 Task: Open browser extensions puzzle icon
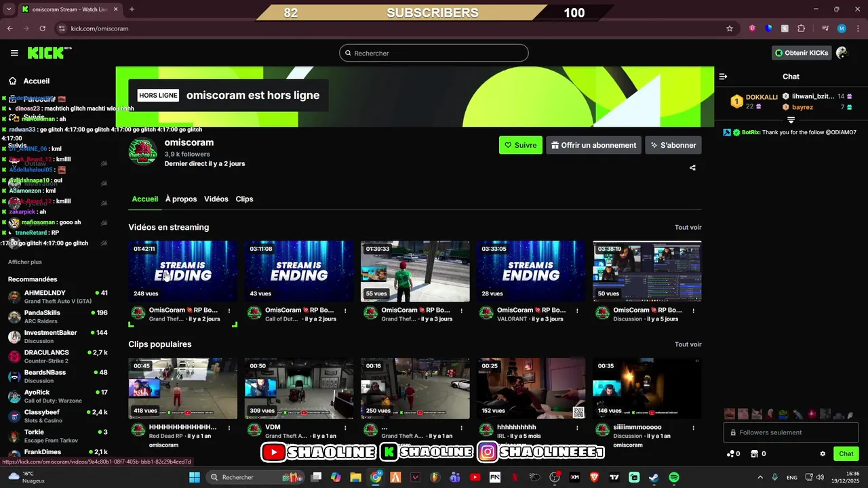[802, 28]
